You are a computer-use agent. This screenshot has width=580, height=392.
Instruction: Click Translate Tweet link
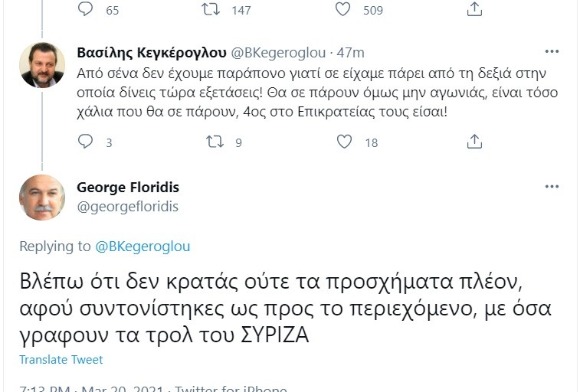pyautogui.click(x=61, y=360)
